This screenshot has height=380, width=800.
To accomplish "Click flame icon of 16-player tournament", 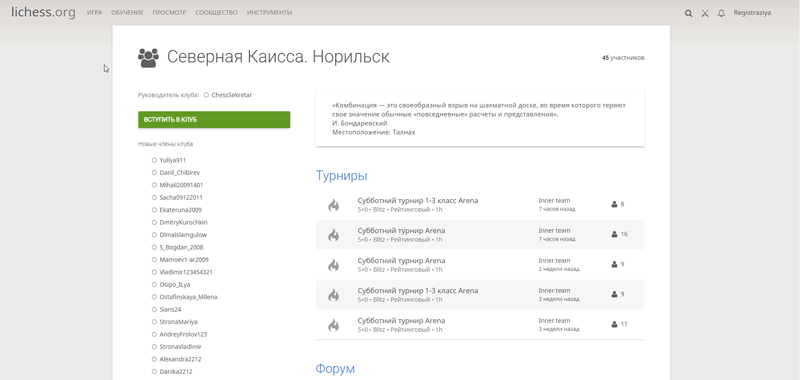I will (x=334, y=235).
